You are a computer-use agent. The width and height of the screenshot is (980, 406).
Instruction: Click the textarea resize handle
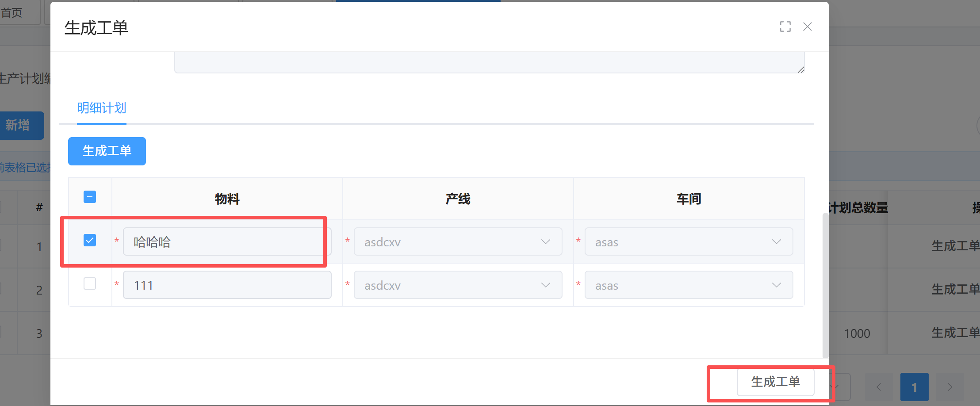click(x=800, y=70)
